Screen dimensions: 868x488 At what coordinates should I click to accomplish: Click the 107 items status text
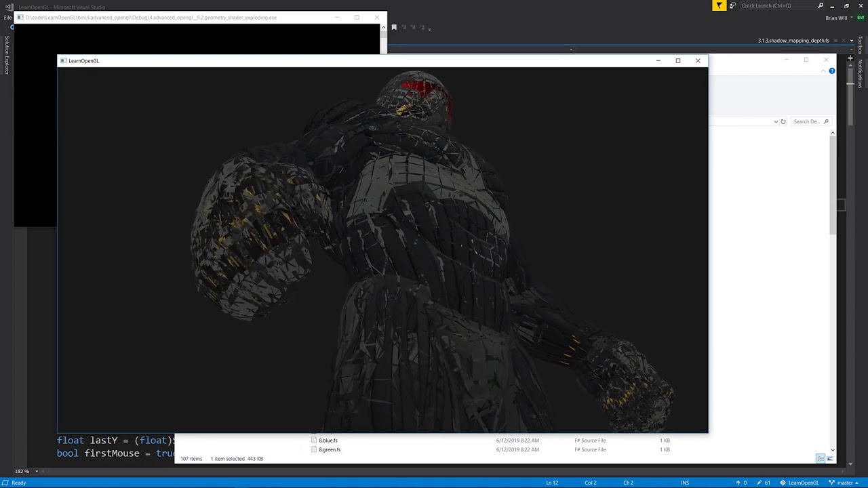click(x=191, y=459)
